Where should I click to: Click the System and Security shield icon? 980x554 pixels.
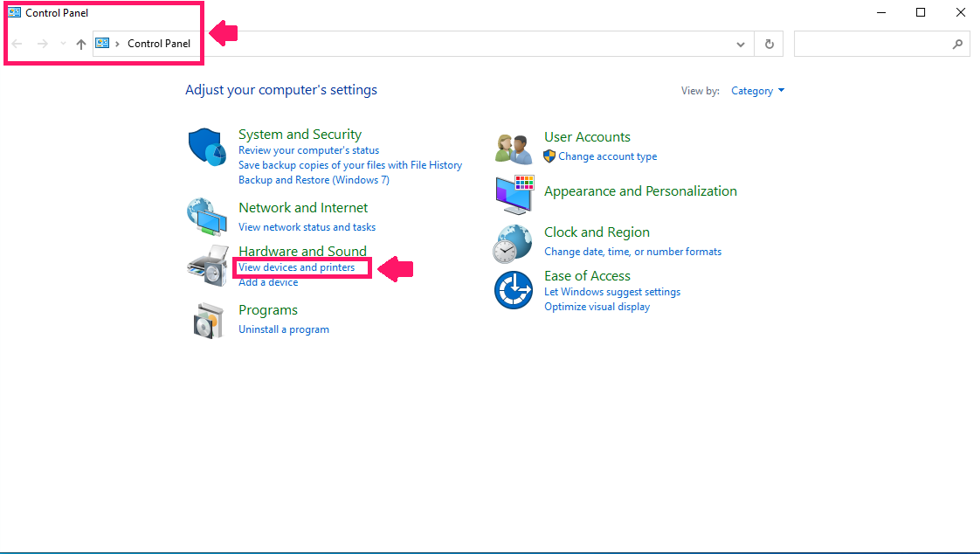(x=207, y=147)
